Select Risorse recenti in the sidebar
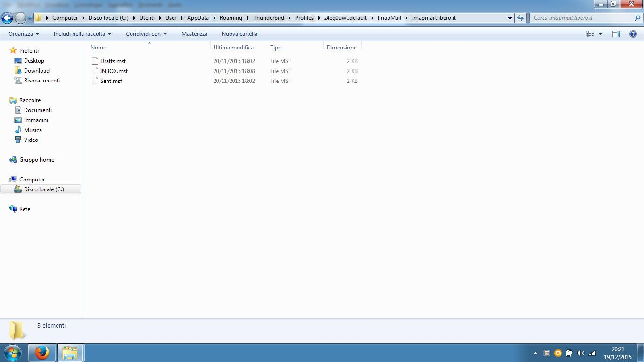This screenshot has width=644, height=362. [42, 81]
